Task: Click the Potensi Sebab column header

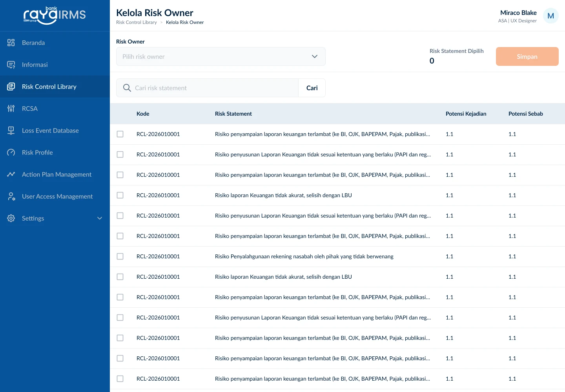Action: [x=526, y=114]
